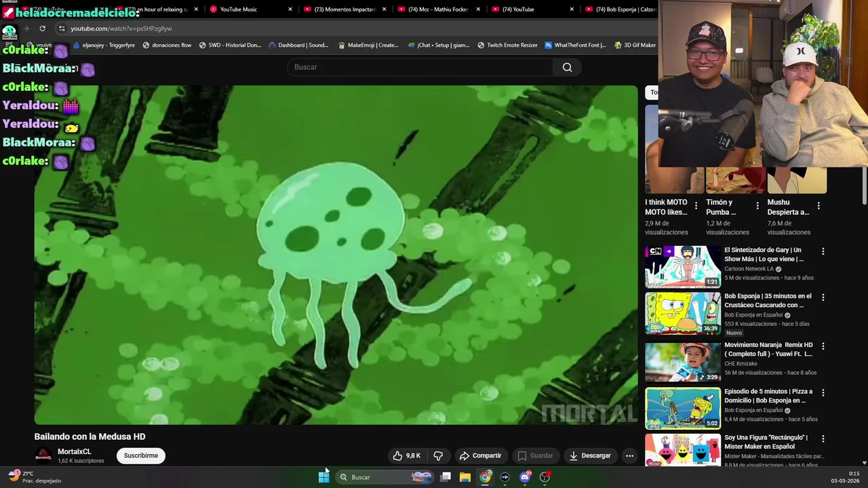Open more actions ellipsis beside Descargar
Image resolution: width=868 pixels, height=488 pixels.
click(629, 455)
